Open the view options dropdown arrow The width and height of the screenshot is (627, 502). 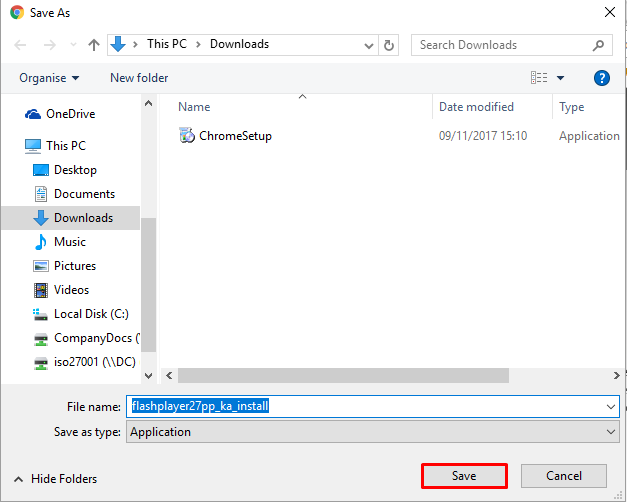[x=560, y=78]
